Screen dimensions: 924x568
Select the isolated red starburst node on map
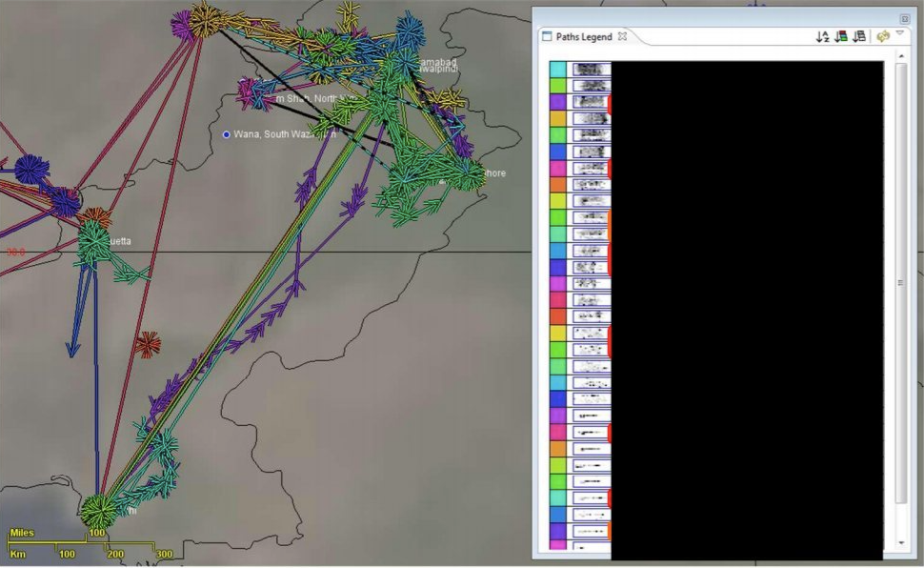[147, 344]
